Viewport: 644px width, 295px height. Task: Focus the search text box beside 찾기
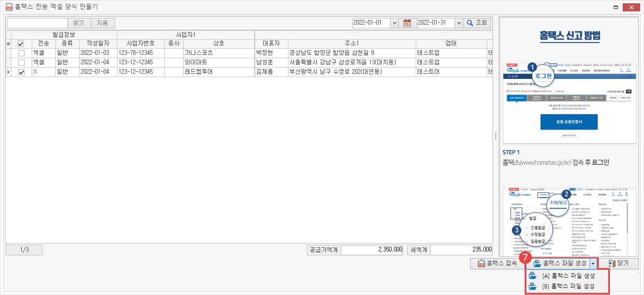(37, 23)
